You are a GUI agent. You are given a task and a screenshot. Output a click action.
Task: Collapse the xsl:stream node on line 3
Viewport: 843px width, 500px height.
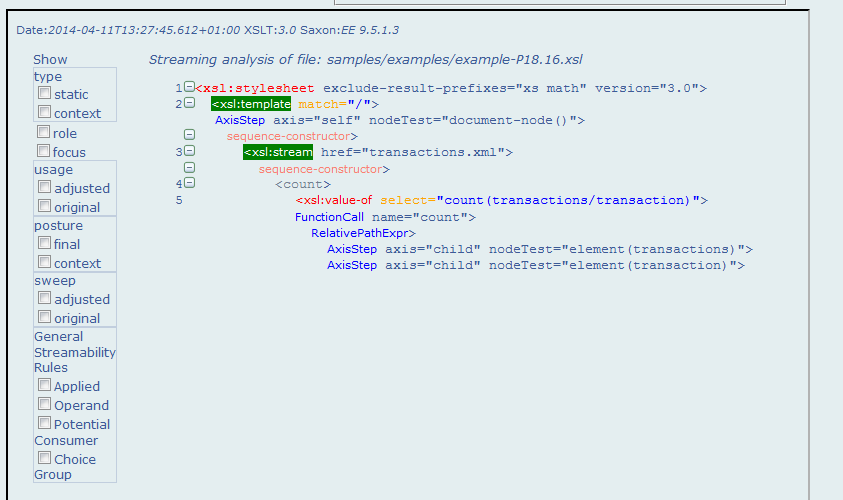(189, 151)
